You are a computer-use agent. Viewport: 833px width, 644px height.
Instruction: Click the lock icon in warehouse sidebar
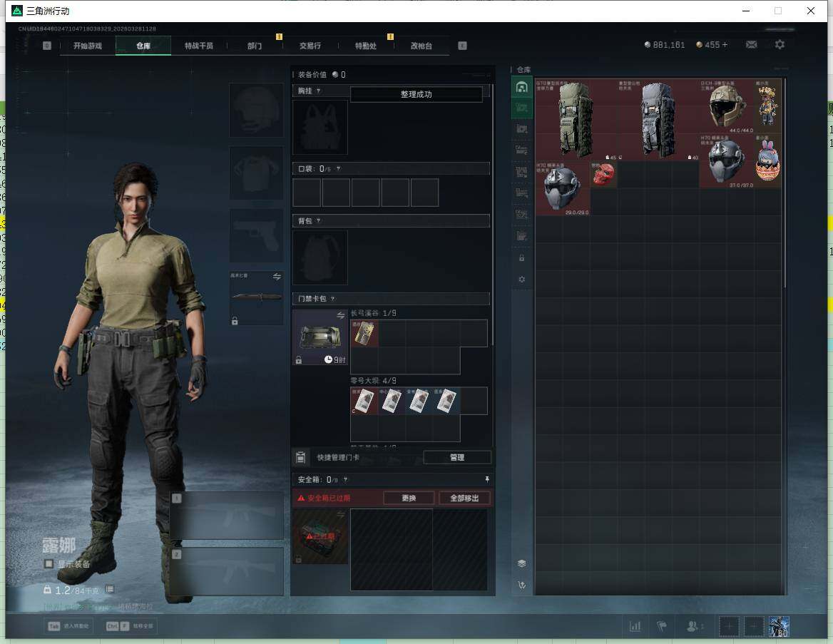pyautogui.click(x=521, y=257)
